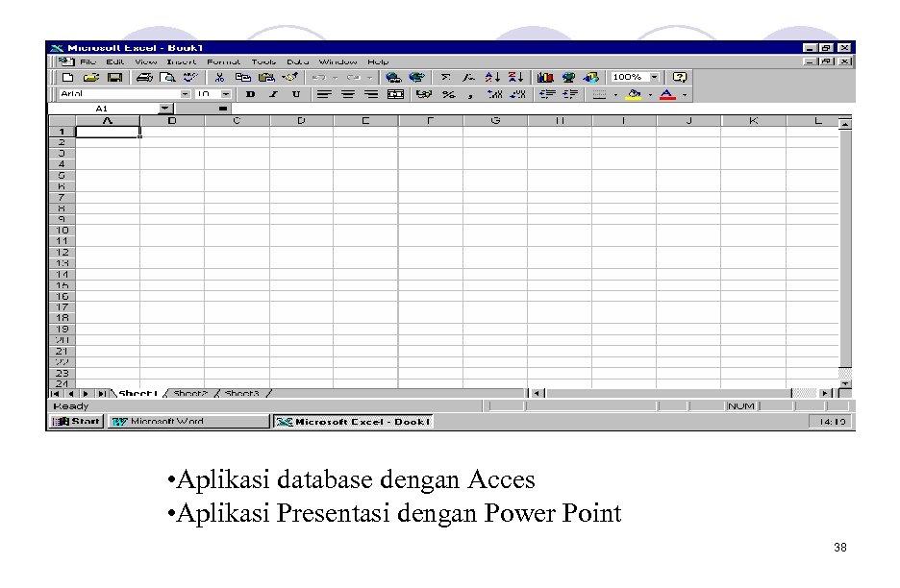The width and height of the screenshot is (900, 588).
Task: Launch the Chart Wizard icon
Action: click(x=545, y=78)
